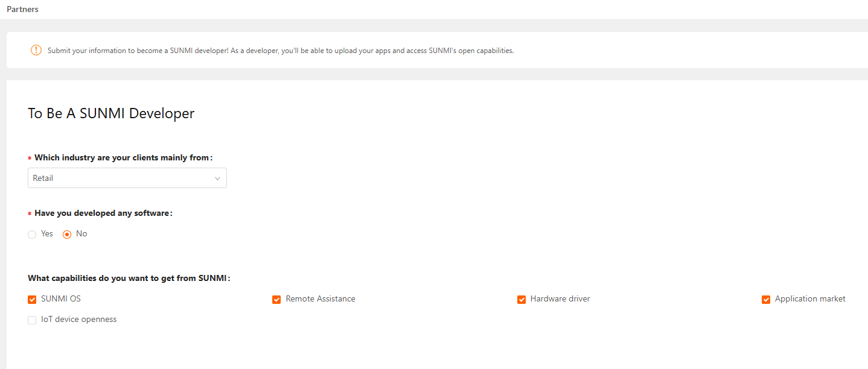
Task: Click the chevron arrow in industry selector
Action: (217, 178)
